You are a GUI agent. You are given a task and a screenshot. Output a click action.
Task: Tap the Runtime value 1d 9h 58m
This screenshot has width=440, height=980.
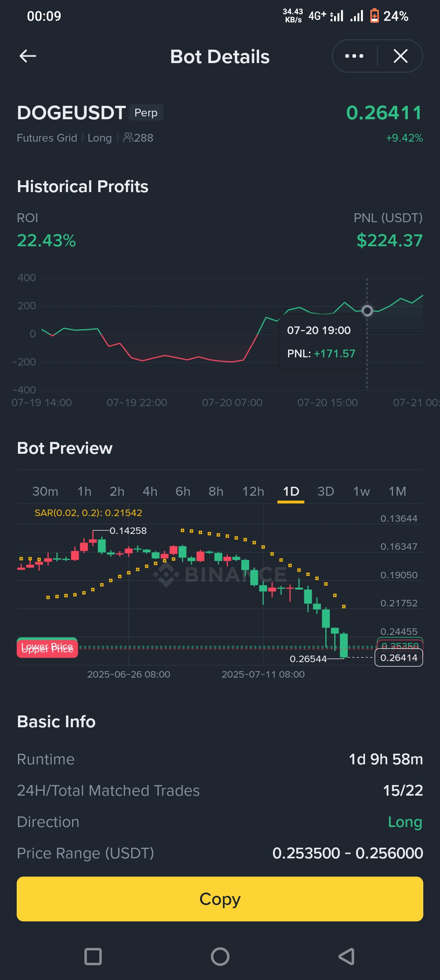385,759
